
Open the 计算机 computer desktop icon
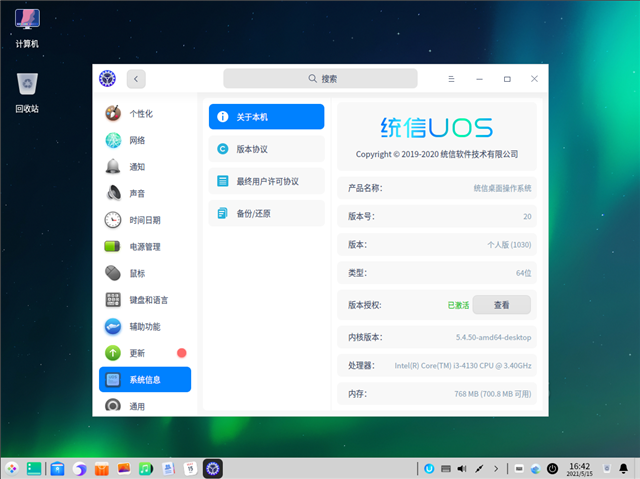tap(27, 28)
